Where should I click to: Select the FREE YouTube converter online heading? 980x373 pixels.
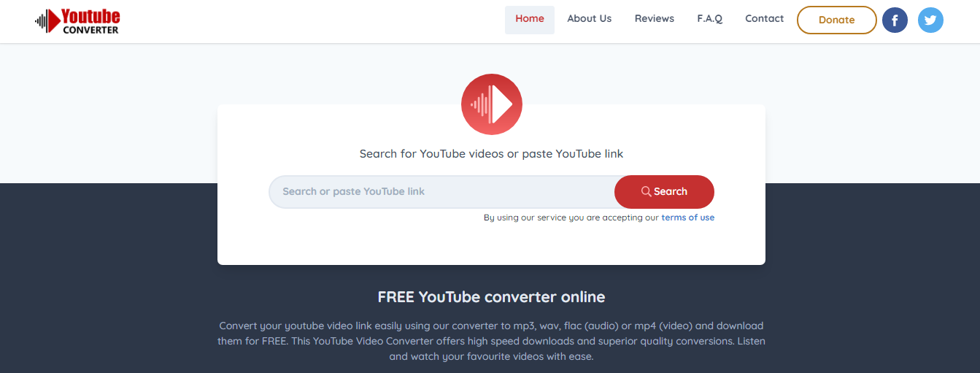tap(491, 297)
